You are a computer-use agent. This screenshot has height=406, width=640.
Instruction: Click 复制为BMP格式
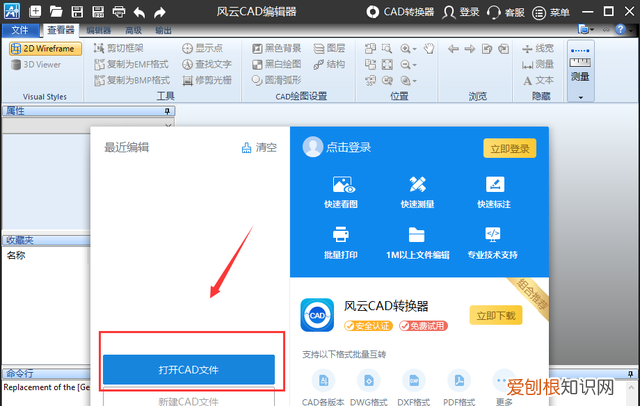click(x=131, y=80)
